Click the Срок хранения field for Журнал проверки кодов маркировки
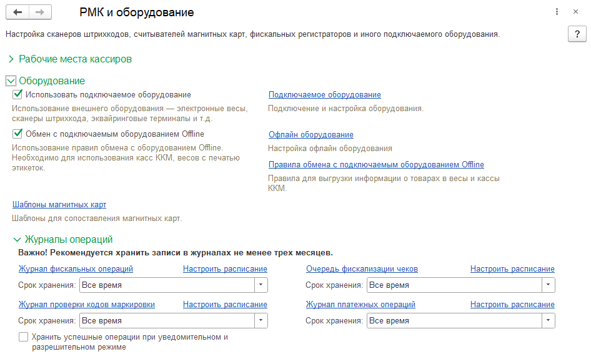 click(x=167, y=321)
